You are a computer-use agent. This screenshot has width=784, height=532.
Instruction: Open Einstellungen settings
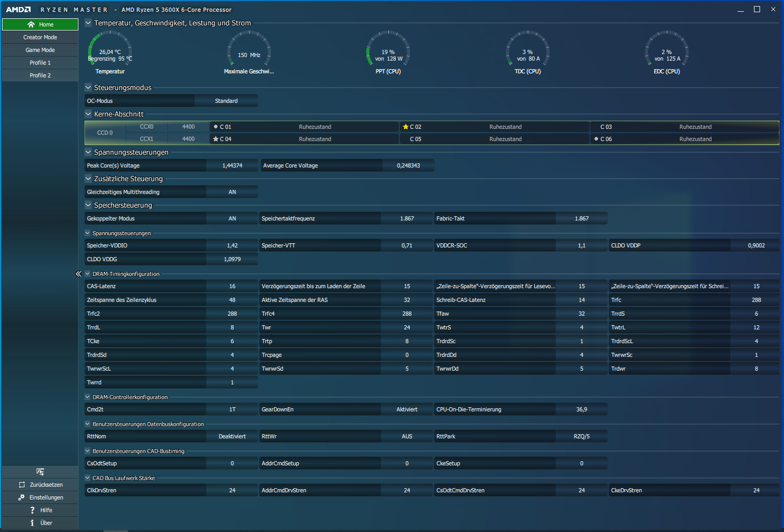(40, 497)
